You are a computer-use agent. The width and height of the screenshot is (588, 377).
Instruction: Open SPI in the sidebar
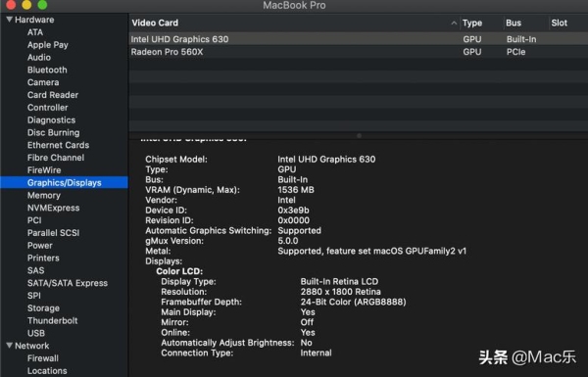point(34,296)
